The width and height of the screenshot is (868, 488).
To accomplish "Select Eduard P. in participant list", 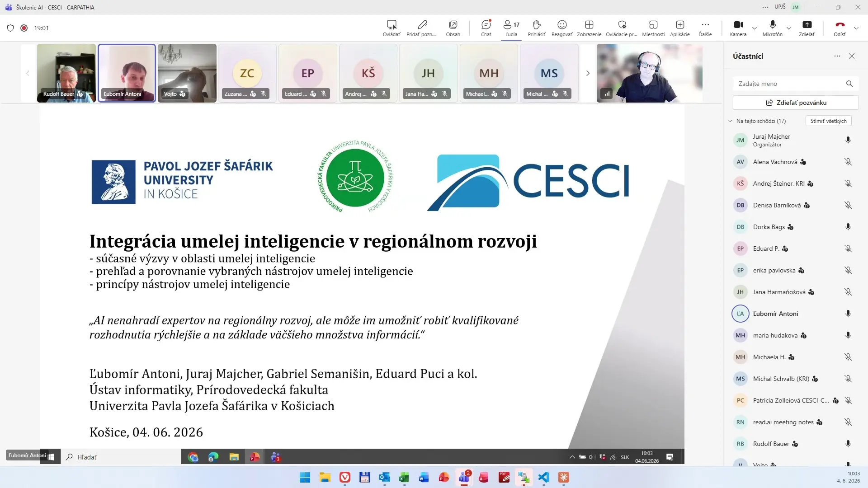I will [x=795, y=249].
